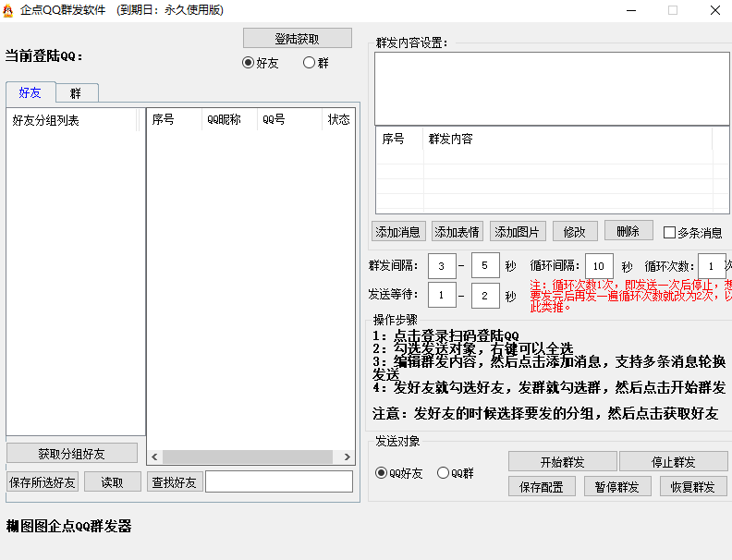Close the 企点QQ群发软件 window
This screenshot has width=732, height=560.
(715, 10)
